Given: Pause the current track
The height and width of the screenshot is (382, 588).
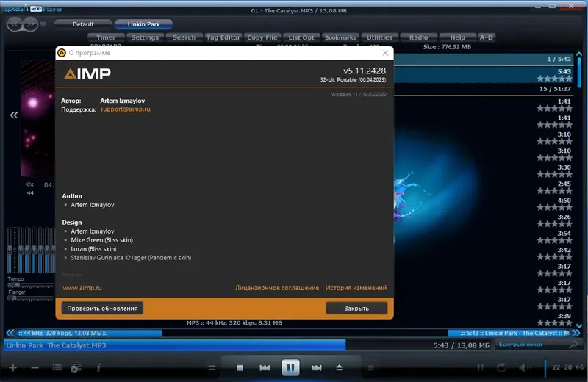Looking at the screenshot, I should [x=290, y=367].
